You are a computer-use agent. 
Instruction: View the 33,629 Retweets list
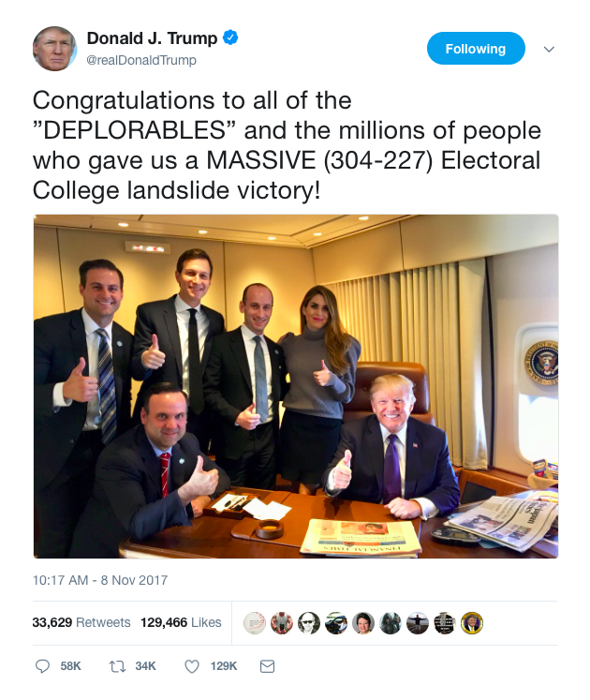(79, 621)
